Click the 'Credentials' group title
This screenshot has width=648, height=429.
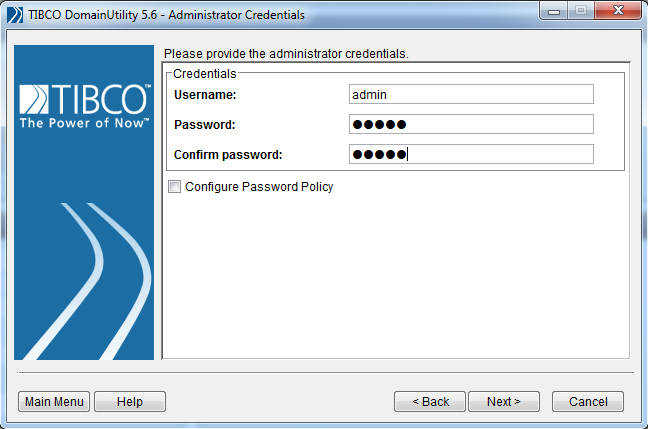tap(205, 74)
